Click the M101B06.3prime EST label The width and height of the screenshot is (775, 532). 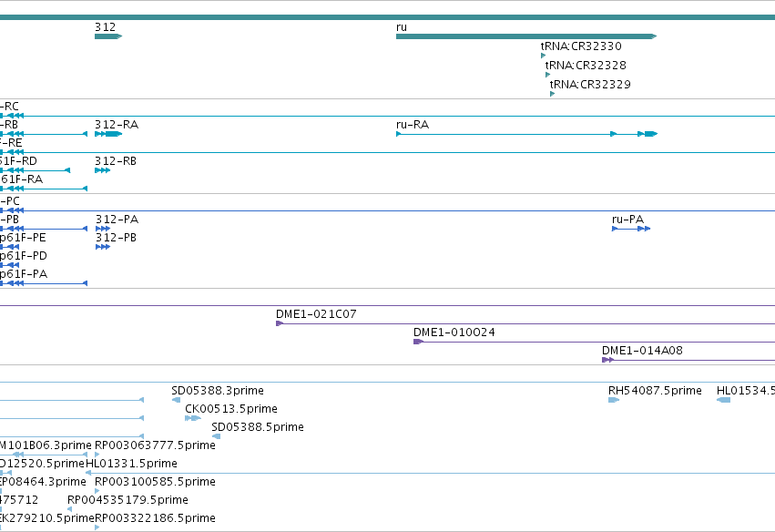pyautogui.click(x=46, y=445)
